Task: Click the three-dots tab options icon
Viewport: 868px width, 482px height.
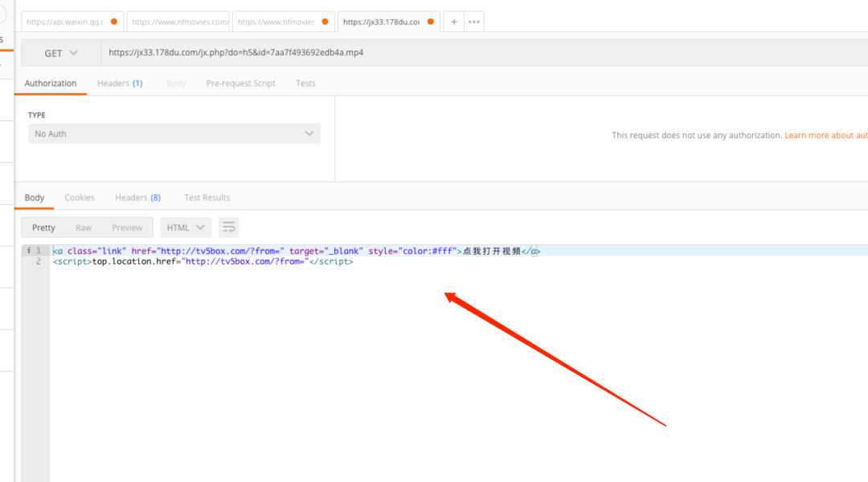Action: click(473, 22)
